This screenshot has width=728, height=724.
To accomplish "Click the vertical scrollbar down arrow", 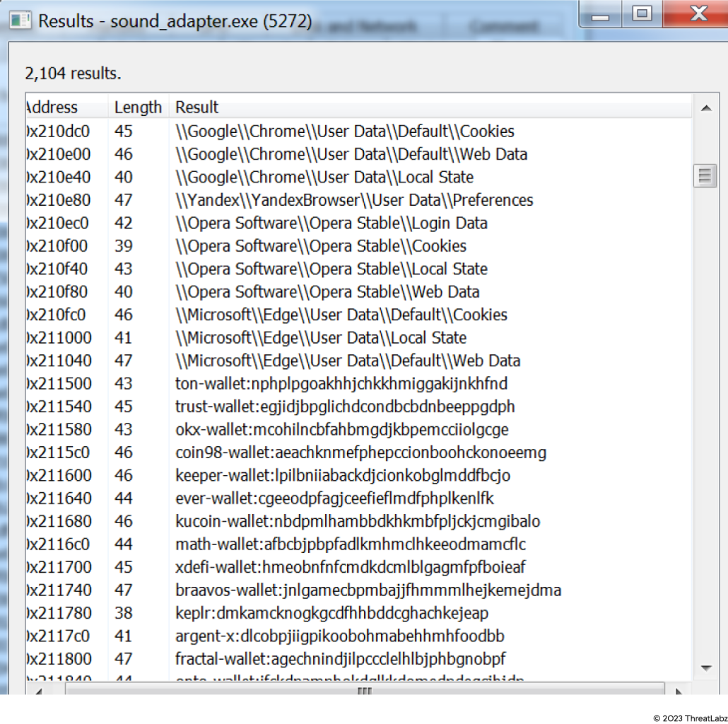I will click(704, 667).
